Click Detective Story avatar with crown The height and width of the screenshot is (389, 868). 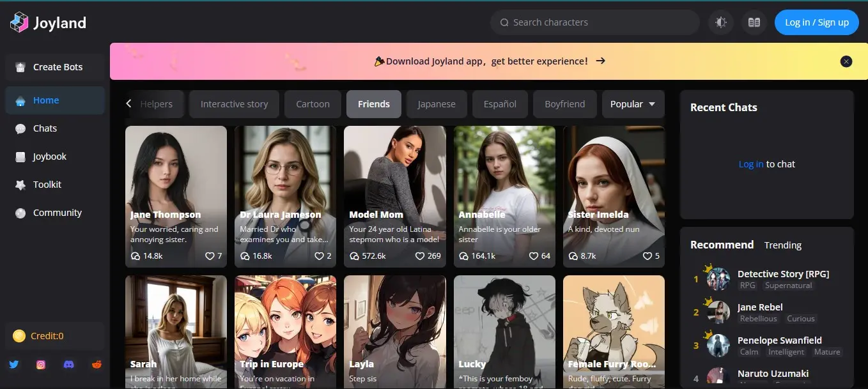[x=718, y=278]
